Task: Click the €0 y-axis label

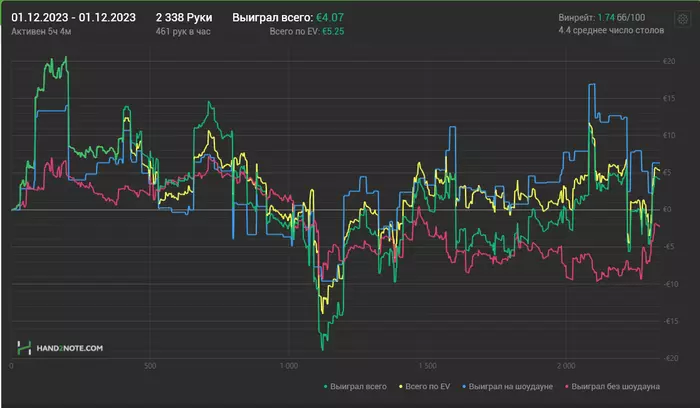Action: pyautogui.click(x=667, y=209)
